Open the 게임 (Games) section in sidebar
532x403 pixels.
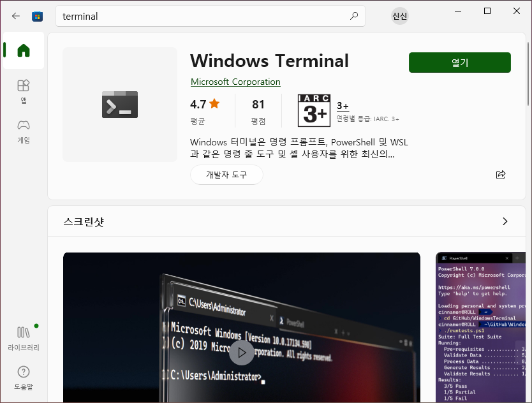[x=24, y=131]
